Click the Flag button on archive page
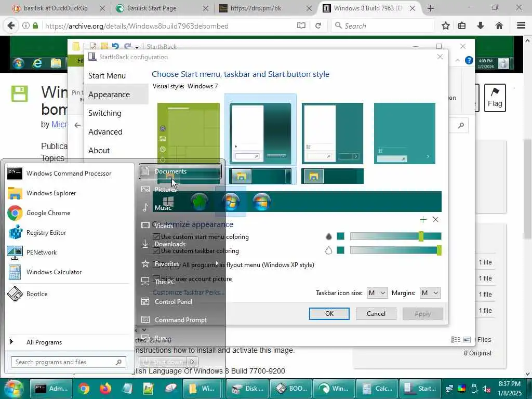Image resolution: width=532 pixels, height=399 pixels. (x=495, y=98)
